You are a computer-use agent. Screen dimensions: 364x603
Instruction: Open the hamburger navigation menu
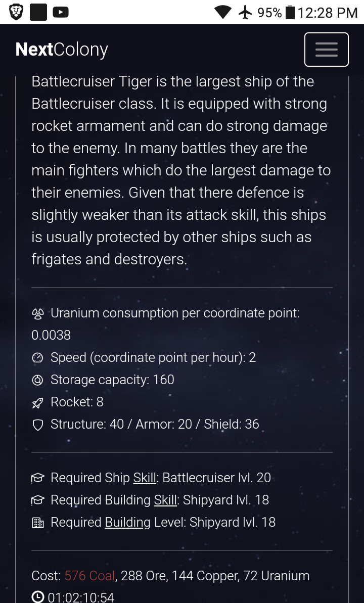[326, 50]
